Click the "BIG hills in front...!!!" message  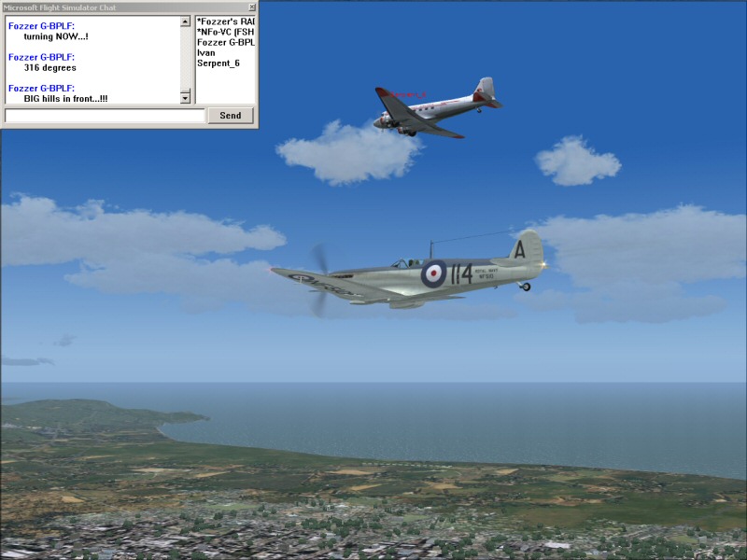(66, 98)
